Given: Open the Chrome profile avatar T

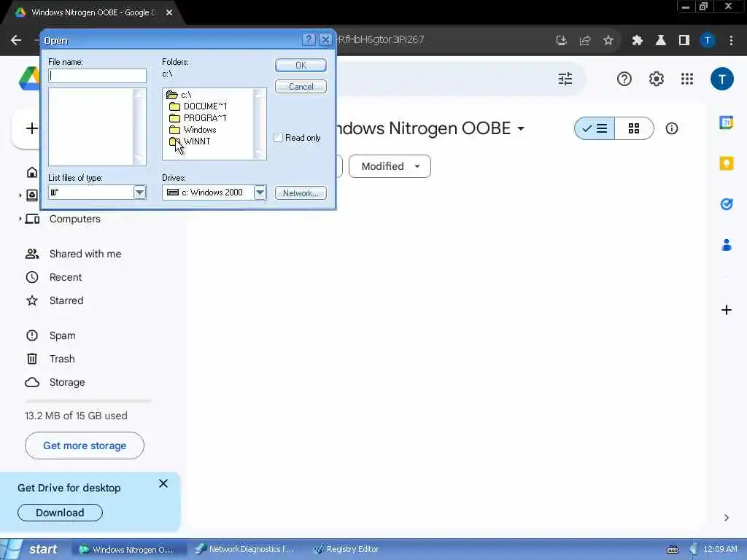Looking at the screenshot, I should tap(708, 41).
